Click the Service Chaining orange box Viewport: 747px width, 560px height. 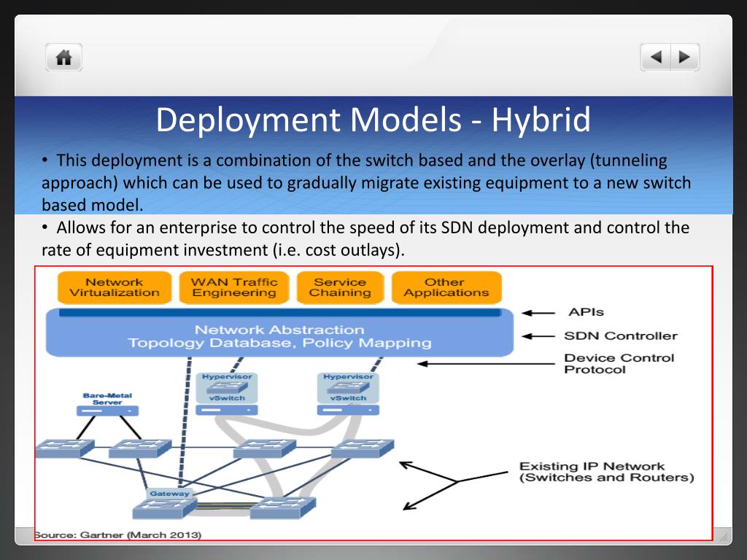[340, 287]
